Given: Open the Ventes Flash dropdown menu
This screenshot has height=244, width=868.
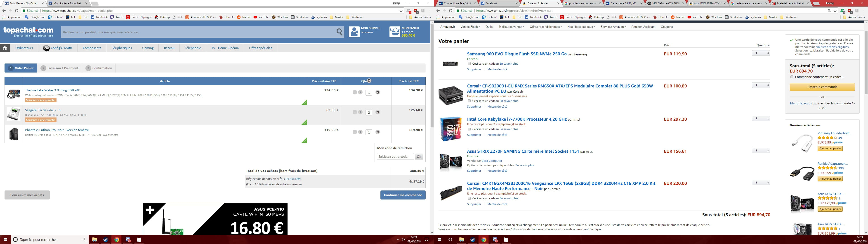Looking at the screenshot, I should click(470, 27).
